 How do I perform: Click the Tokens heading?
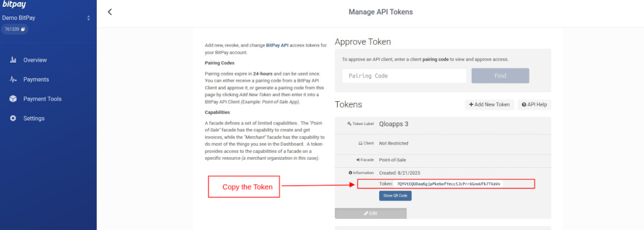point(348,104)
